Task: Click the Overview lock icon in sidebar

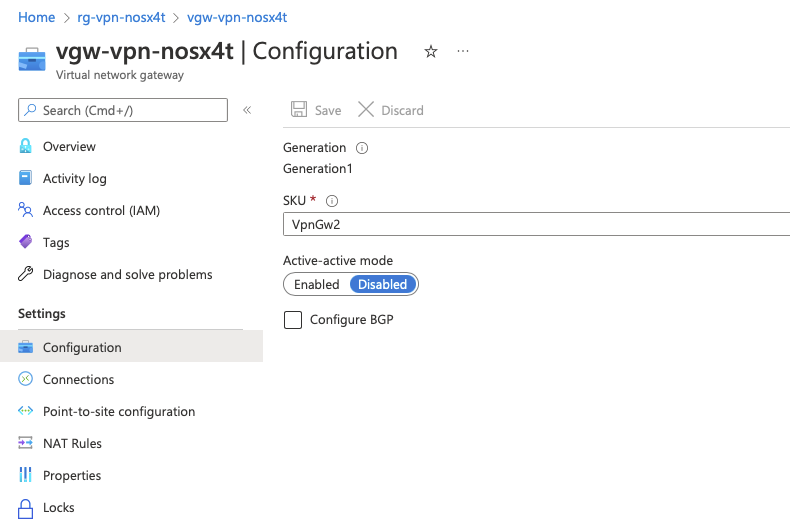Action: click(x=25, y=146)
